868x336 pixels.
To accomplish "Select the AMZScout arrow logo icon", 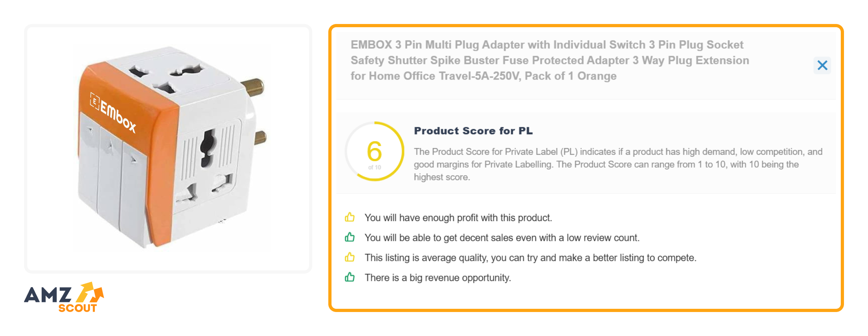I will click(x=89, y=293).
